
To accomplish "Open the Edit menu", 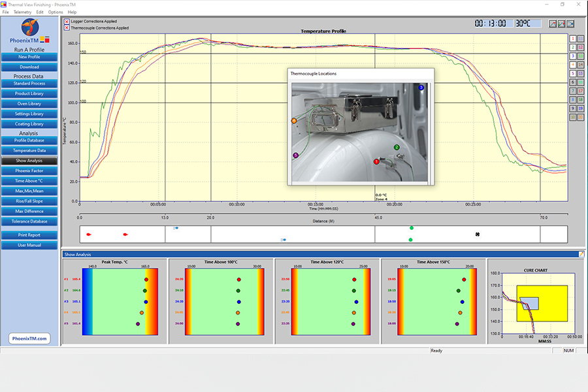I will [x=40, y=12].
